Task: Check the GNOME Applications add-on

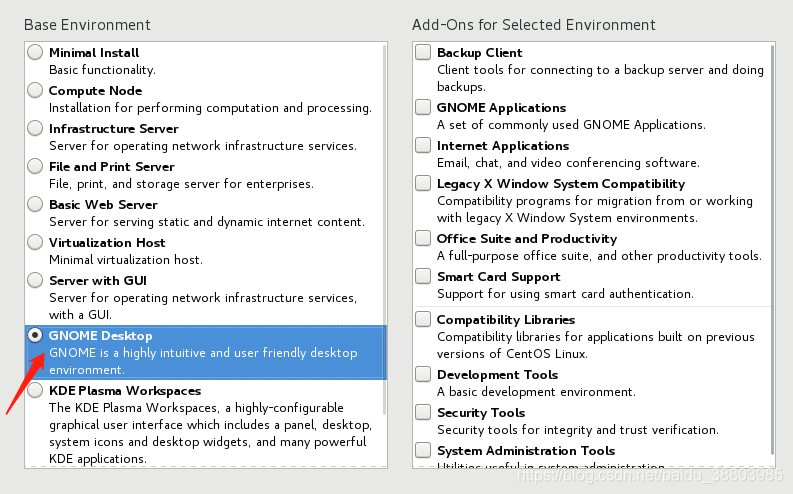Action: point(424,107)
